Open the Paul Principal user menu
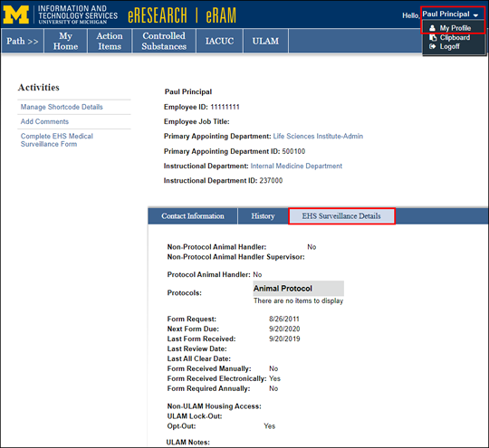 coord(450,14)
